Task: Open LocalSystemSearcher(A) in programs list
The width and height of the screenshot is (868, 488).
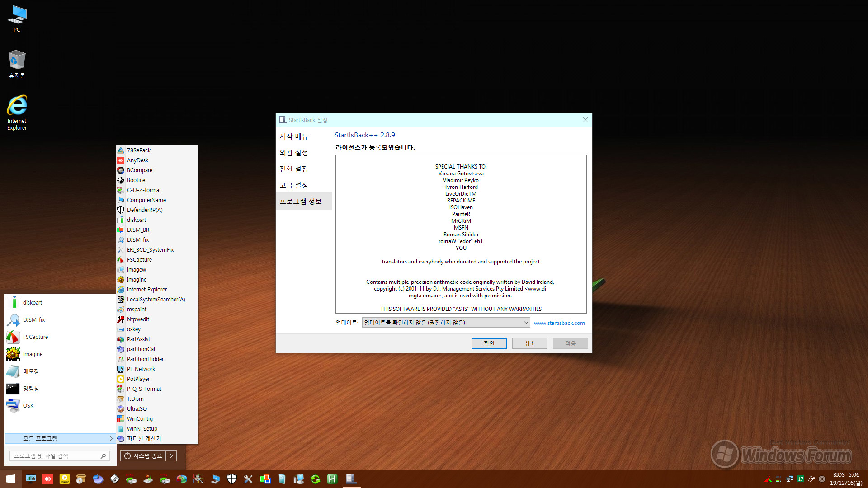Action: pos(156,300)
